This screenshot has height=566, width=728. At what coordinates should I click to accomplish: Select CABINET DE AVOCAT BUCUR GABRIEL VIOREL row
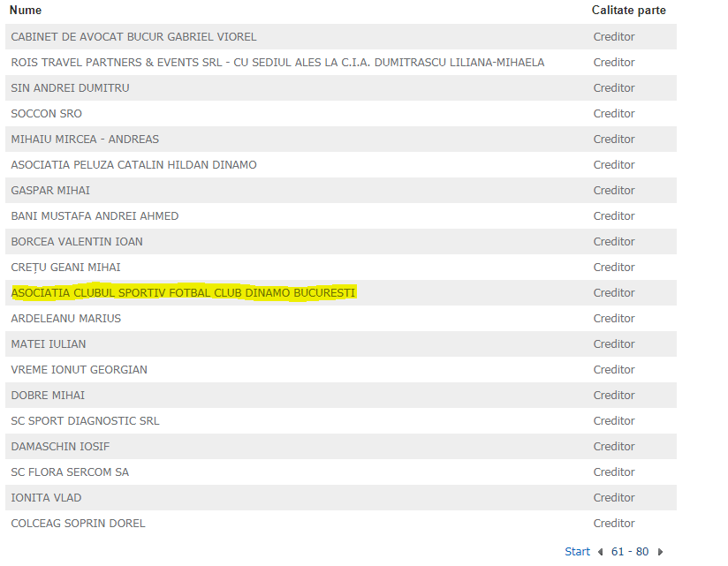[x=133, y=37]
